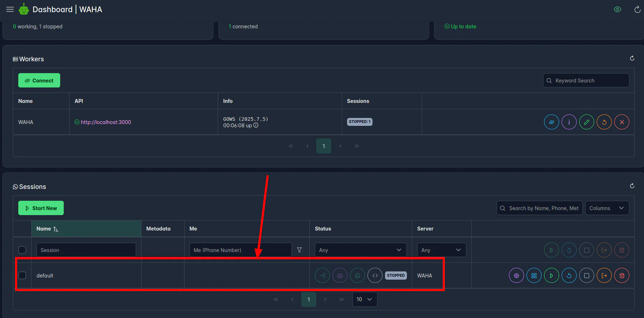Open the Me column filter funnel

[x=299, y=250]
